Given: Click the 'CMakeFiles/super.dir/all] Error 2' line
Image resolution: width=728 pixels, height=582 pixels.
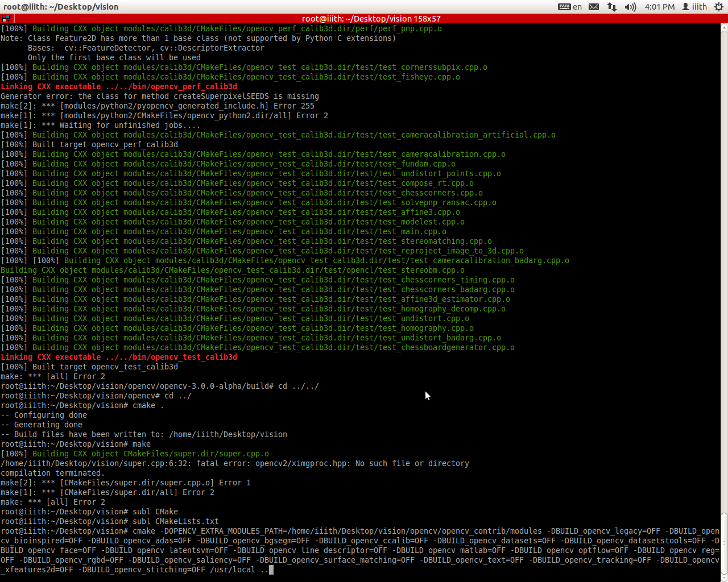Looking at the screenshot, I should click(x=107, y=492).
